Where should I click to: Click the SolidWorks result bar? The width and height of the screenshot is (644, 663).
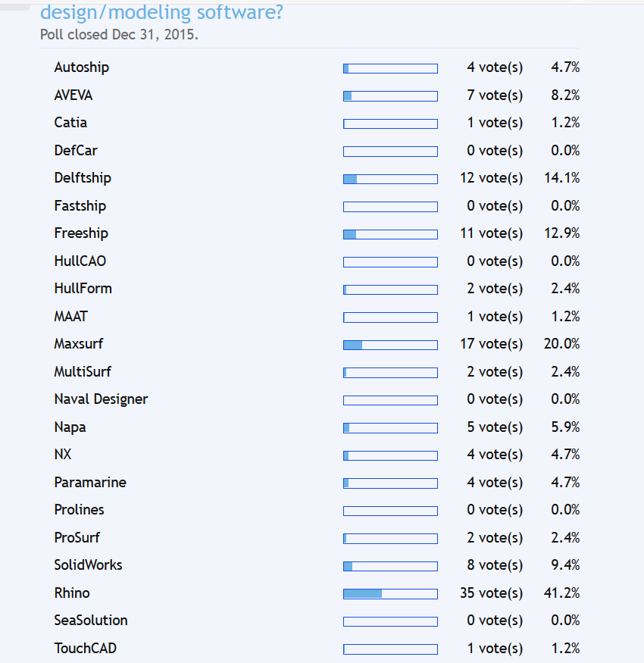pyautogui.click(x=390, y=566)
